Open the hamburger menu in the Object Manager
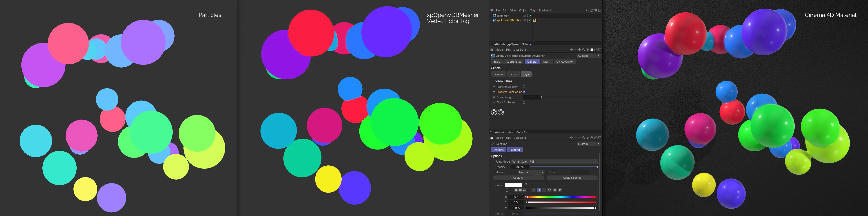 pos(492,10)
